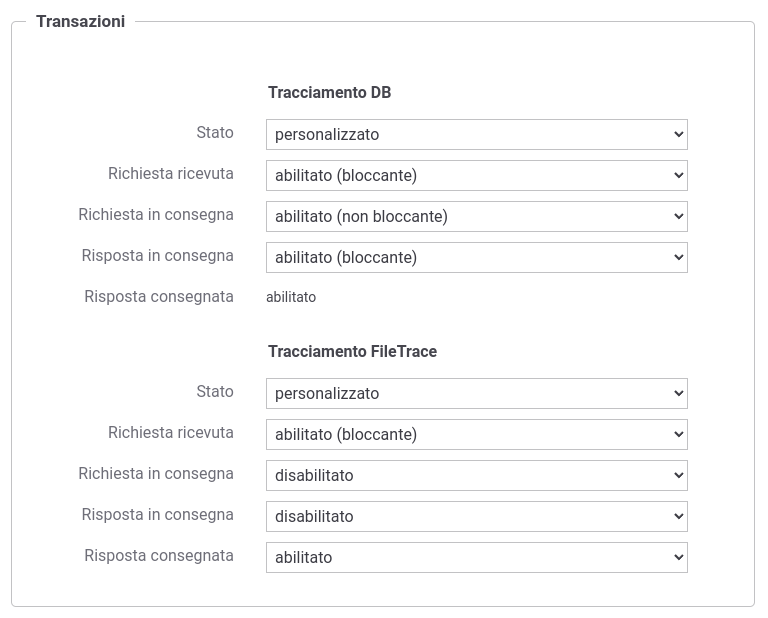Expand DB Richiesta in consegna 'abilitato (non bloccante)' dropdown
The height and width of the screenshot is (618, 768).
(x=477, y=216)
